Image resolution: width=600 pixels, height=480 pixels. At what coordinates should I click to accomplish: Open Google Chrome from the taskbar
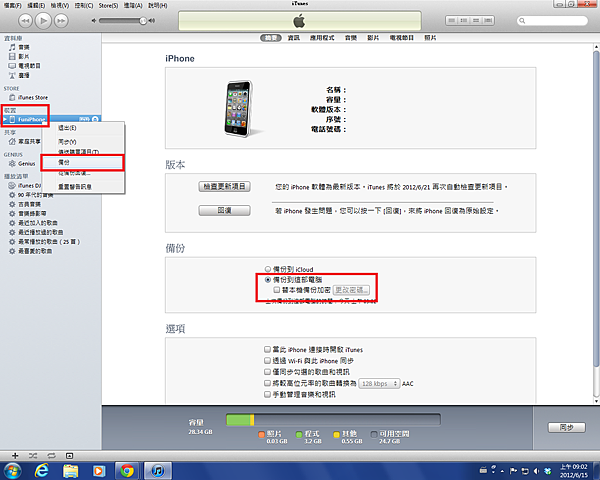pyautogui.click(x=127, y=470)
